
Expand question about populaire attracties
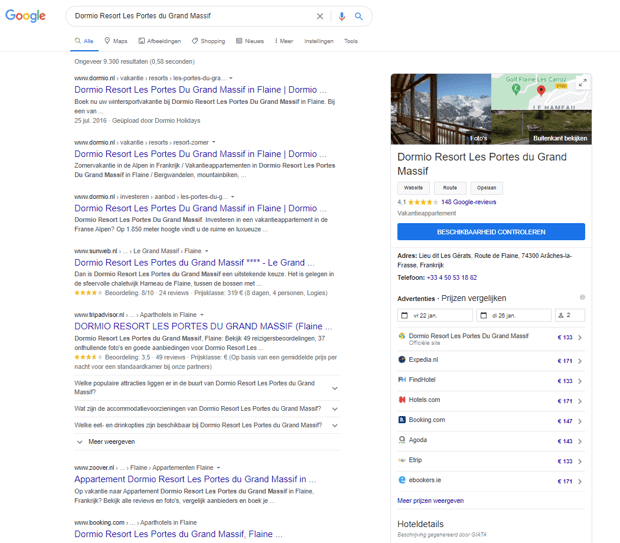pos(206,388)
